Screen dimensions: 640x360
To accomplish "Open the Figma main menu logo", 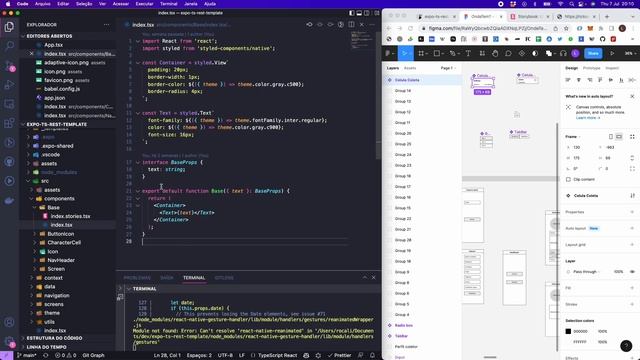I will pos(388,53).
